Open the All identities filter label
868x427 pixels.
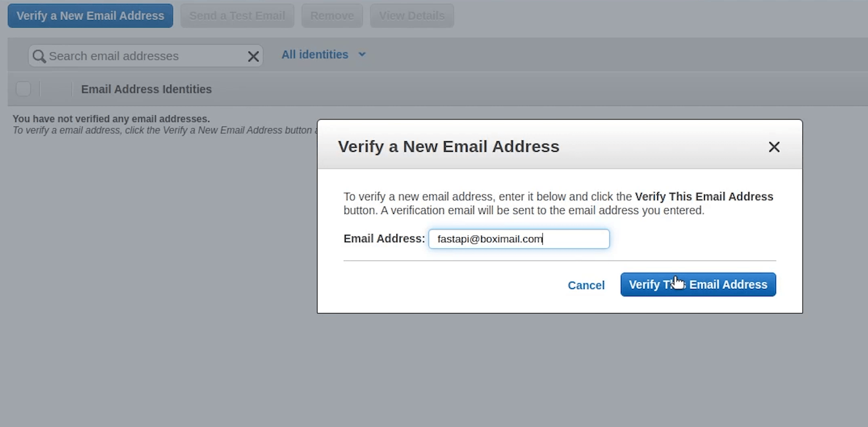314,54
